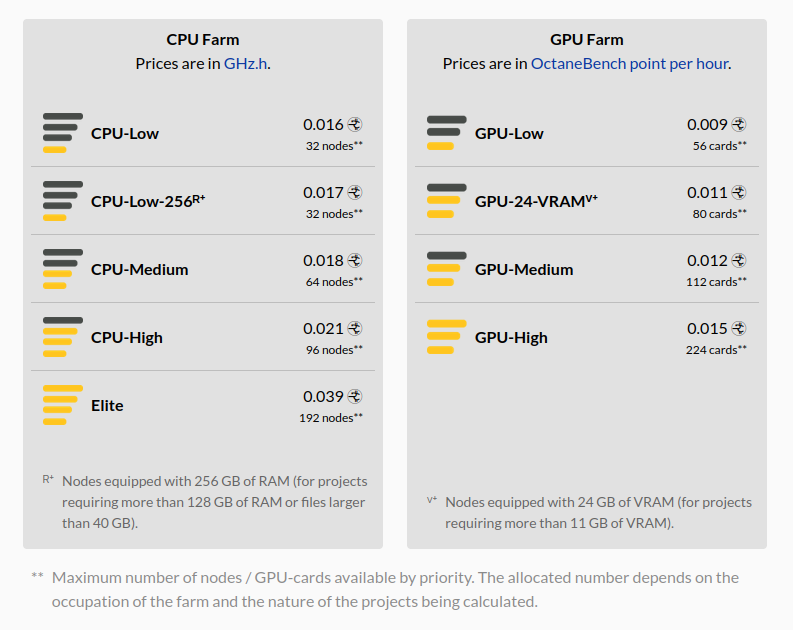Select the Elite row label
This screenshot has height=630, width=793.
tap(107, 406)
